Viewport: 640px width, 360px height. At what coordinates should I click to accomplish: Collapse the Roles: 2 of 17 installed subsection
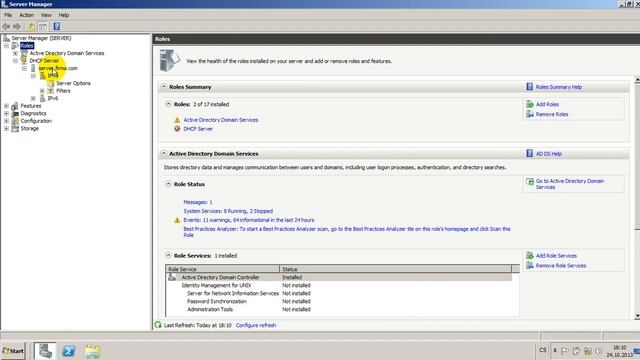[168, 104]
